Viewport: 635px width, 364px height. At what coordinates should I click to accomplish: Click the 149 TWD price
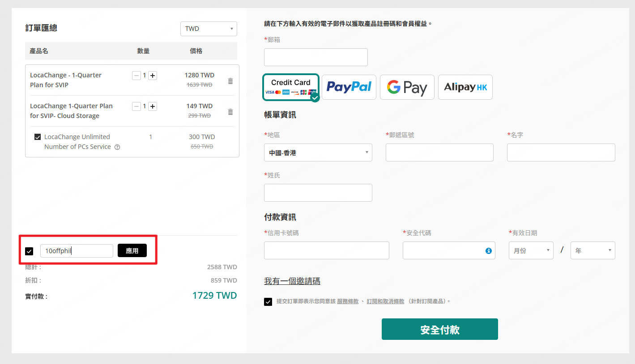(200, 106)
